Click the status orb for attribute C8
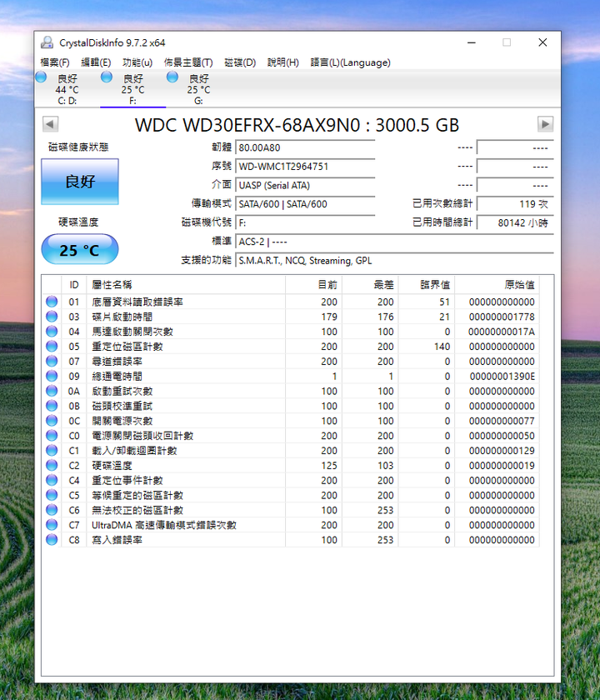This screenshot has height=700, width=600. tap(52, 540)
